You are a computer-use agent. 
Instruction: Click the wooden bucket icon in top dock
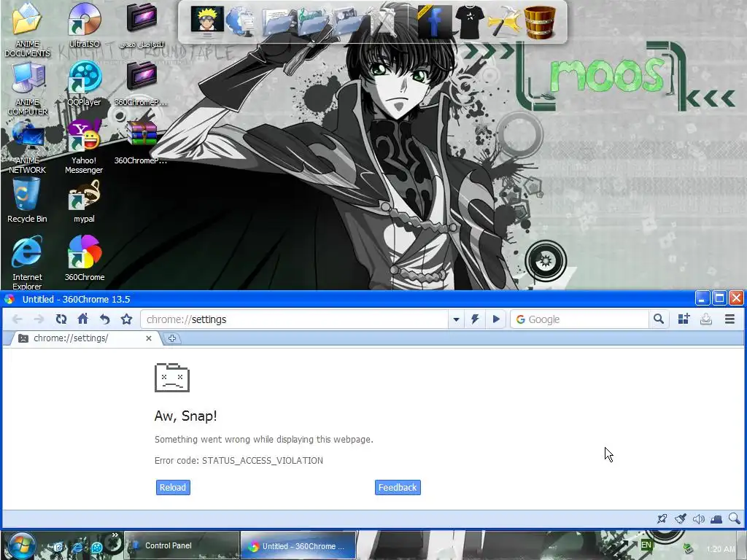coord(540,22)
